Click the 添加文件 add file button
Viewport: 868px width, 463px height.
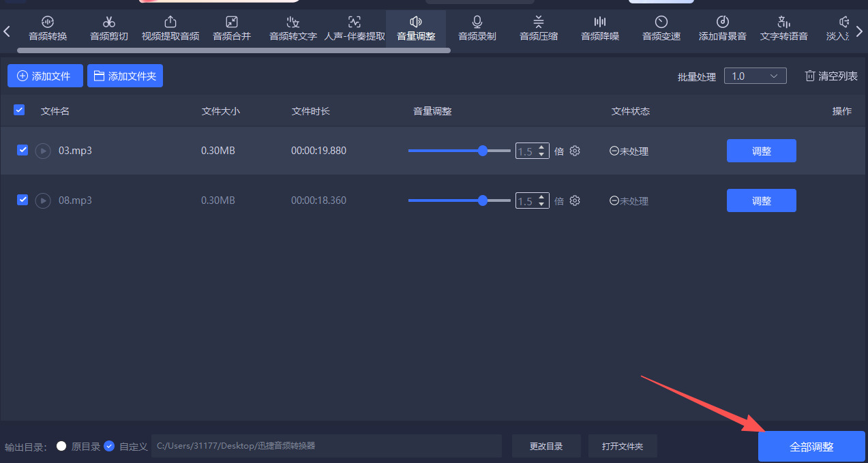[x=45, y=76]
